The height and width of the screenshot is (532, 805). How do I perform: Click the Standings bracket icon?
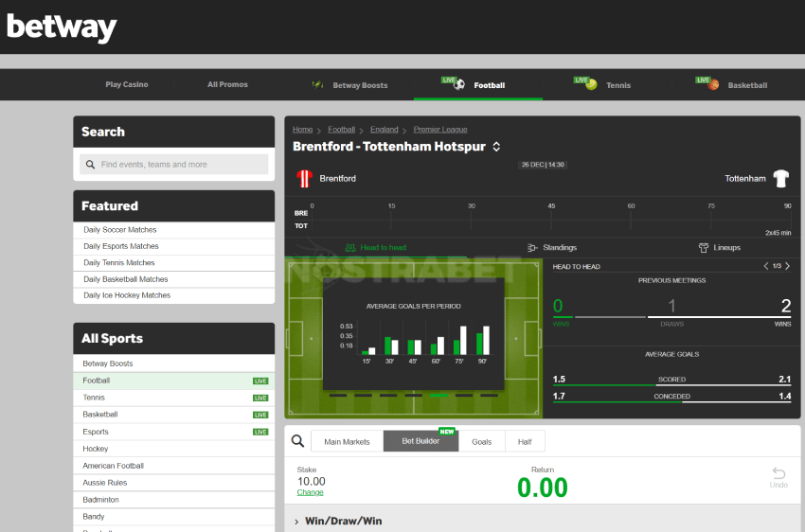pos(532,248)
